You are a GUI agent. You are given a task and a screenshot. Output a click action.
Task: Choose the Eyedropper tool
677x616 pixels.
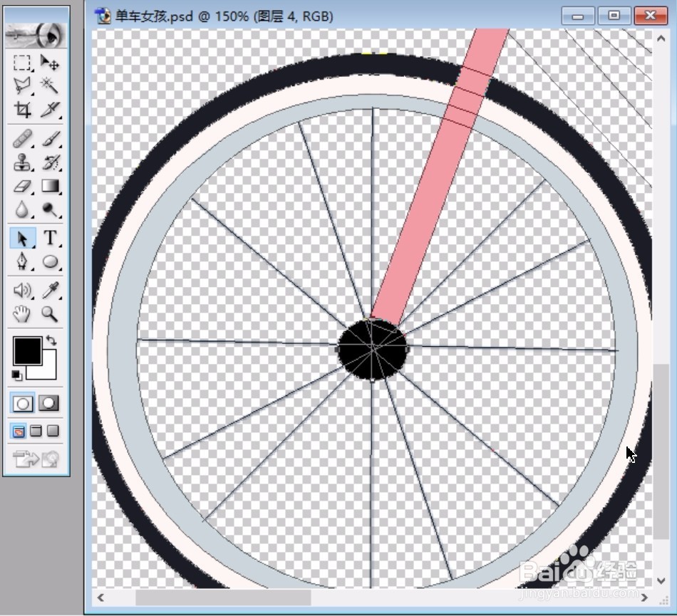tap(50, 291)
